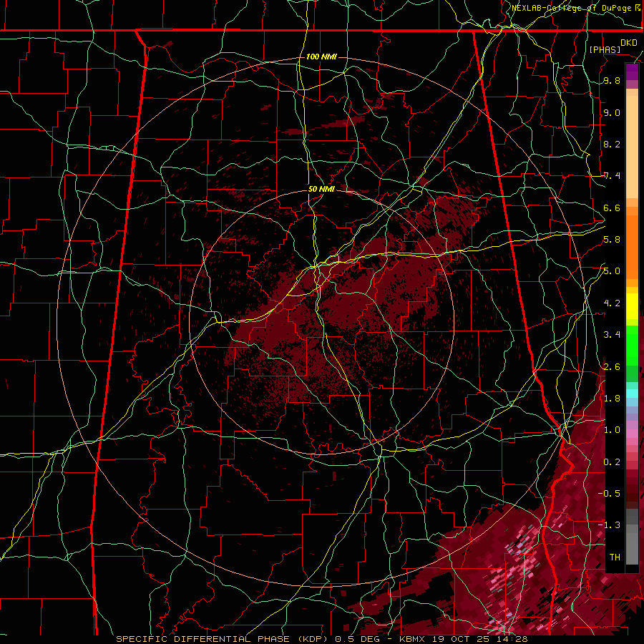Image resolution: width=644 pixels, height=644 pixels.
Task: Click the 2.6 value on the scale
Action: 612,367
